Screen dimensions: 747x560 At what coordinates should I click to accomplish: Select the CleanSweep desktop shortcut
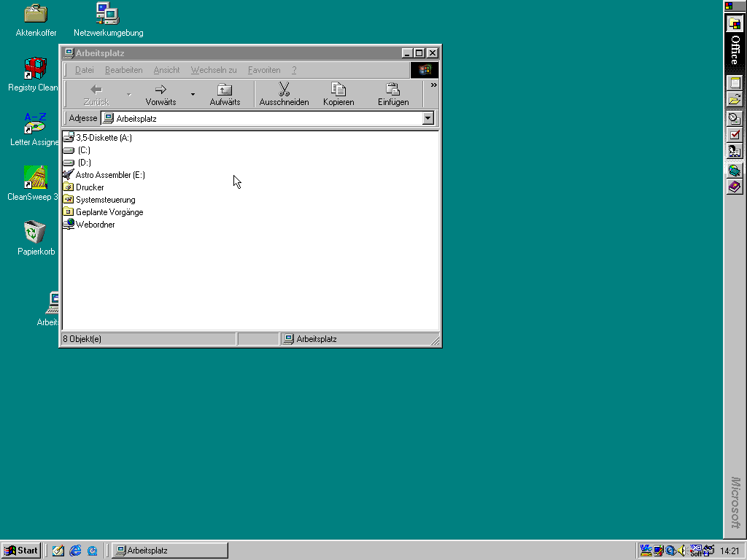click(35, 178)
